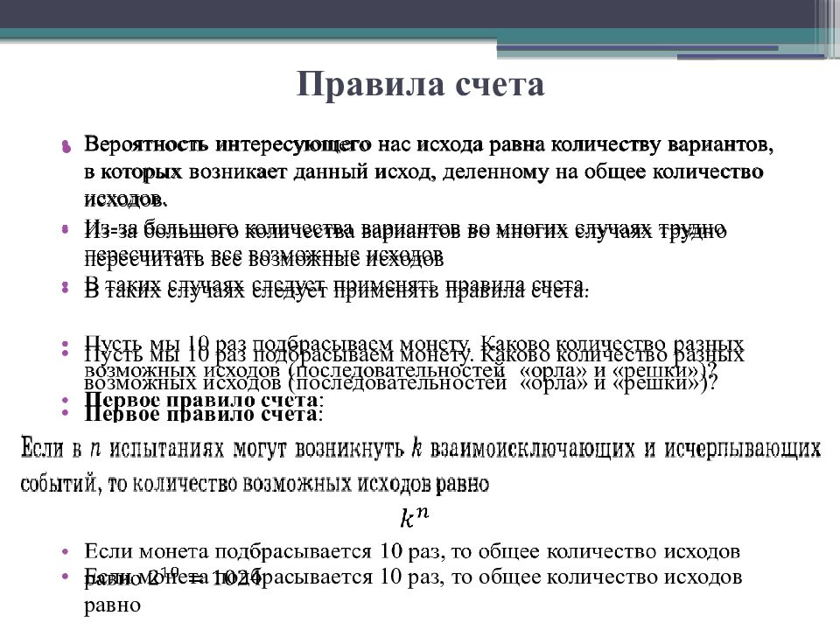Select the word "Вероятность" in the first bullet
The image size is (840, 630).
coord(146,144)
